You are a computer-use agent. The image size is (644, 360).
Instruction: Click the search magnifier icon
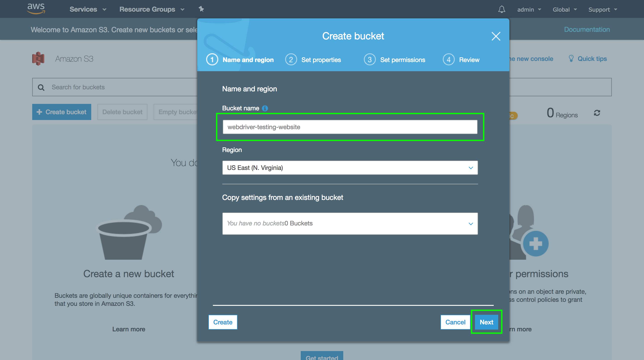pyautogui.click(x=41, y=87)
